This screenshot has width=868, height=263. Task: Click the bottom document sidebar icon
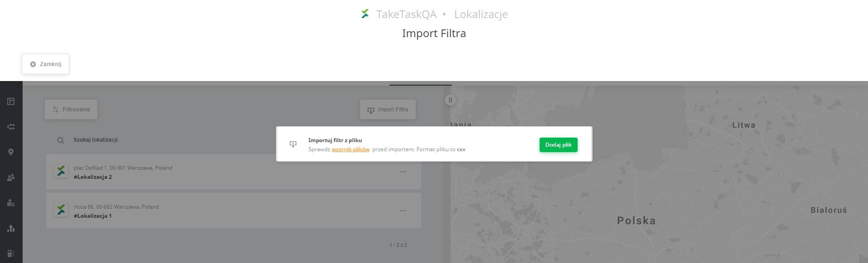(11, 253)
